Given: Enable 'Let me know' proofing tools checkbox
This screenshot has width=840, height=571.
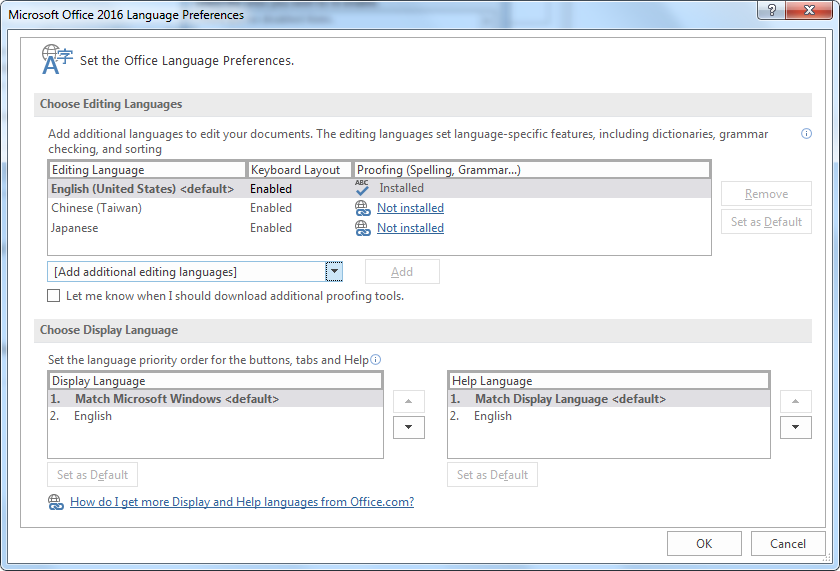Looking at the screenshot, I should point(54,296).
